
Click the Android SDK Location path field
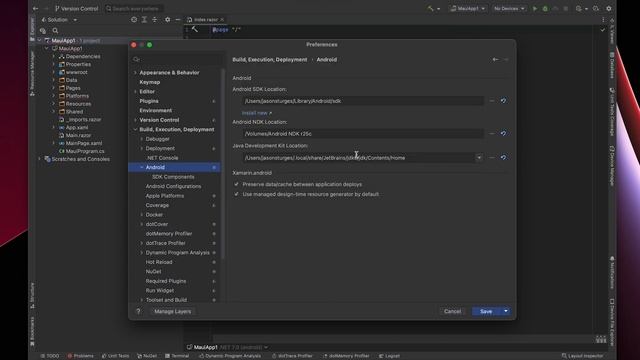coord(363,101)
